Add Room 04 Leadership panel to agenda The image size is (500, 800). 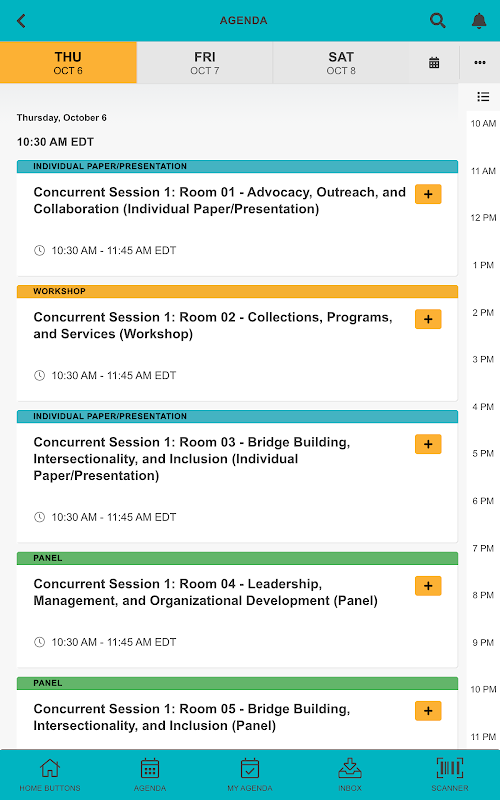[x=428, y=586]
